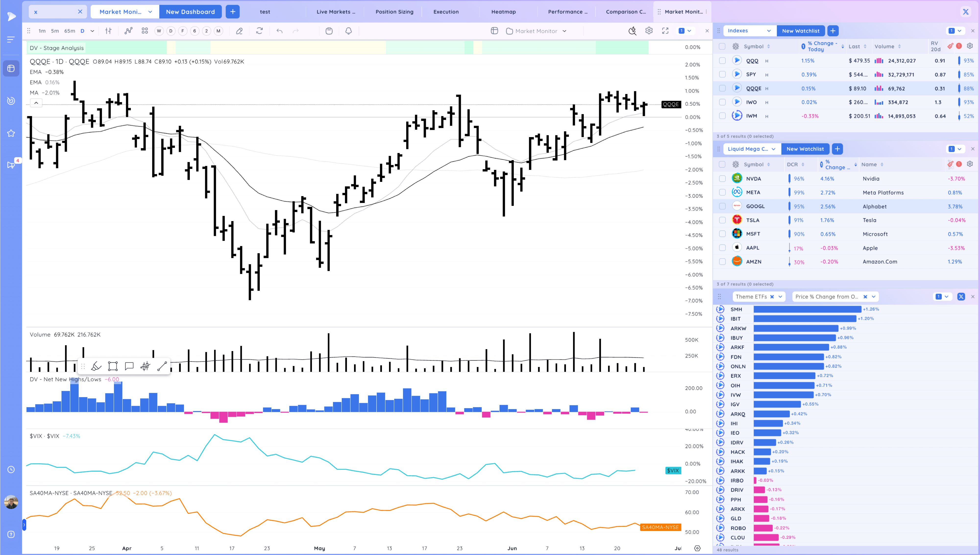Undo the last chart action

[279, 31]
